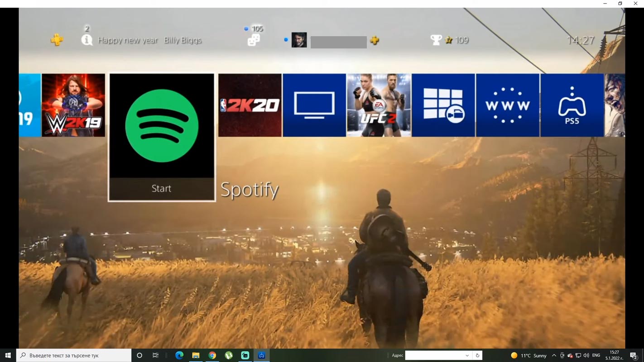
Task: Select the NBA 2K20 game tile
Action: (x=250, y=105)
